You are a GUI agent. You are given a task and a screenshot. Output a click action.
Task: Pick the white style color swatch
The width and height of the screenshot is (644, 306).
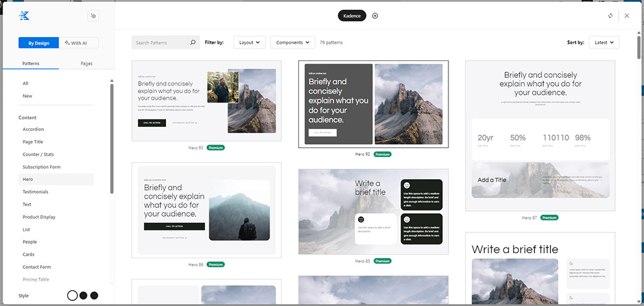tap(72, 295)
